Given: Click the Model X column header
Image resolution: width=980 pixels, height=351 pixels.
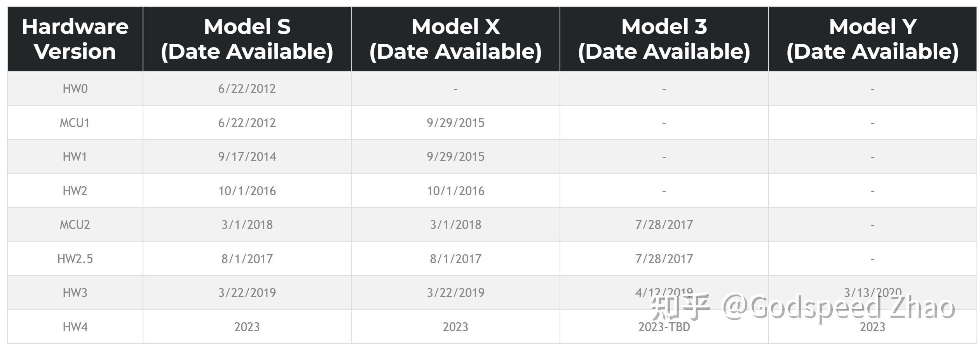Looking at the screenshot, I should point(455,39).
